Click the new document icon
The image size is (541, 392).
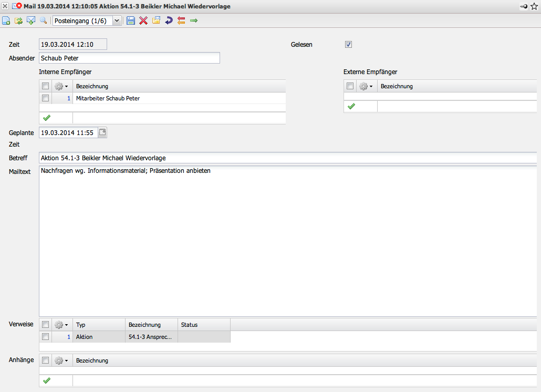click(6, 20)
